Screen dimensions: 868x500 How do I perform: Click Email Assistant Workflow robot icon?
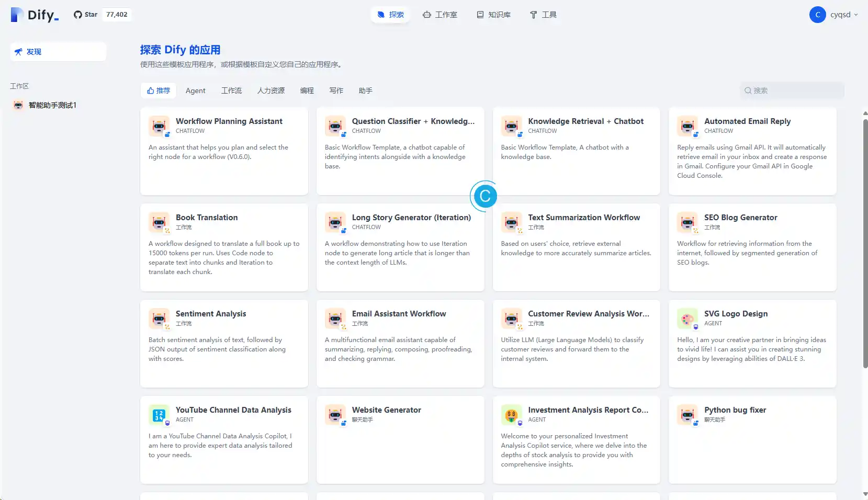[335, 319]
